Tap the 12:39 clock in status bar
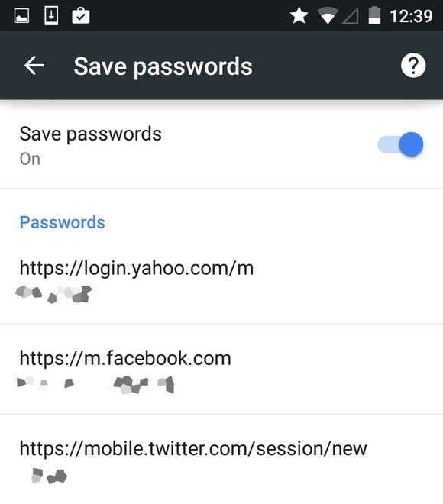This screenshot has width=443, height=504. [411, 16]
